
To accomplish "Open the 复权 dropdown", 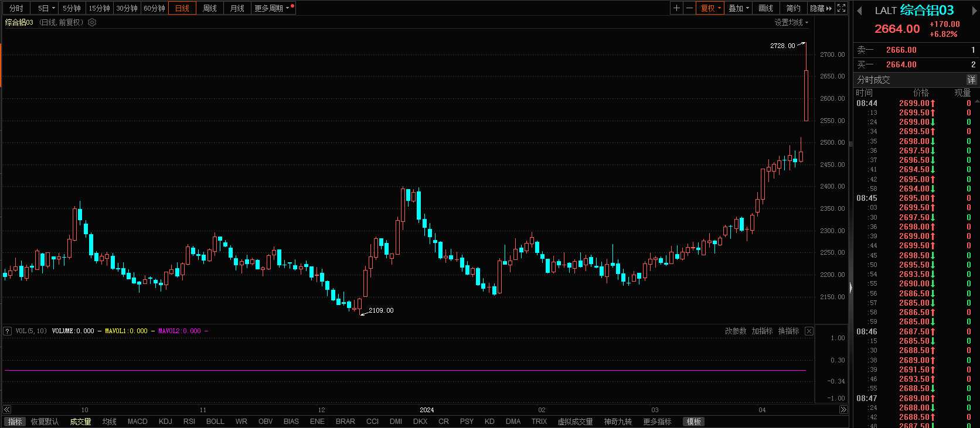I will (710, 8).
